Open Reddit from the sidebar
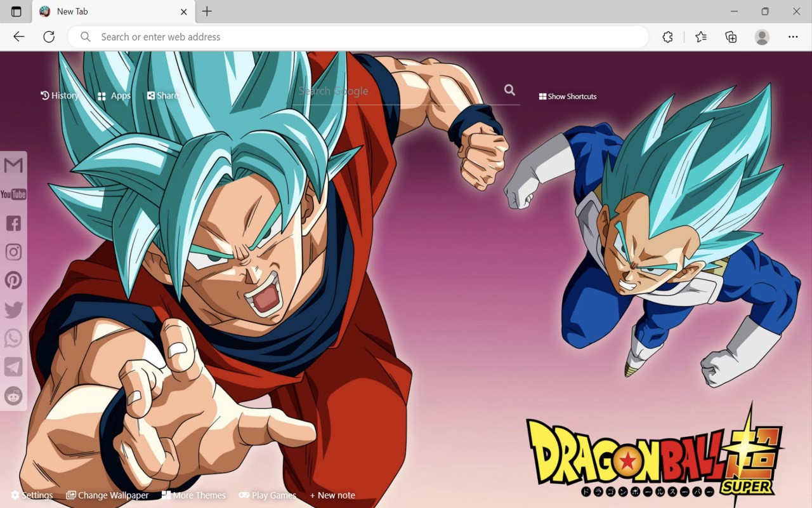 tap(13, 396)
